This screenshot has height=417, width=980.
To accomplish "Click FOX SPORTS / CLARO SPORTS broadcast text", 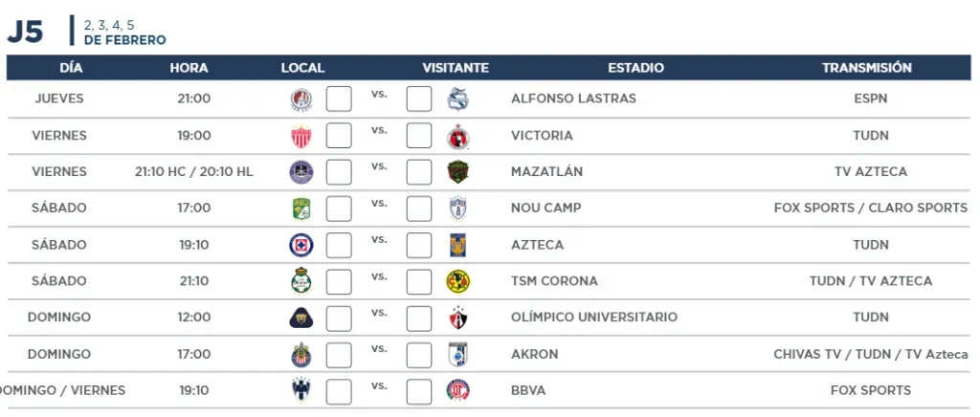I will [871, 208].
